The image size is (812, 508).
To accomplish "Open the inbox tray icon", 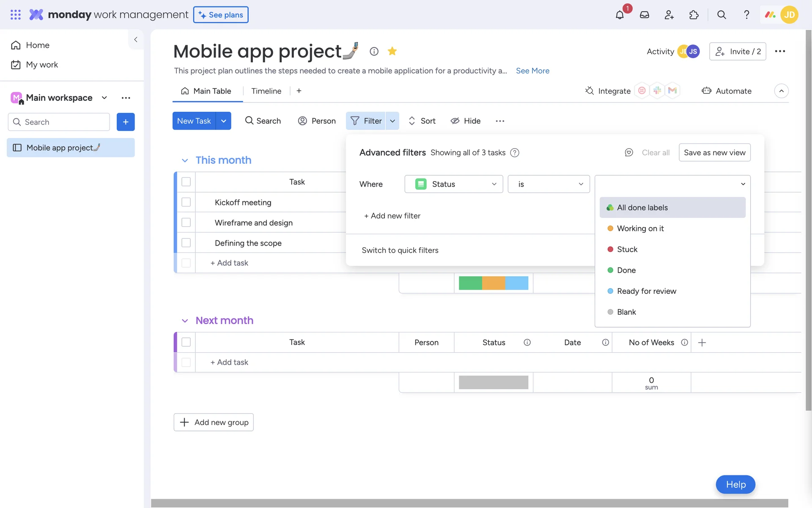I will (644, 15).
